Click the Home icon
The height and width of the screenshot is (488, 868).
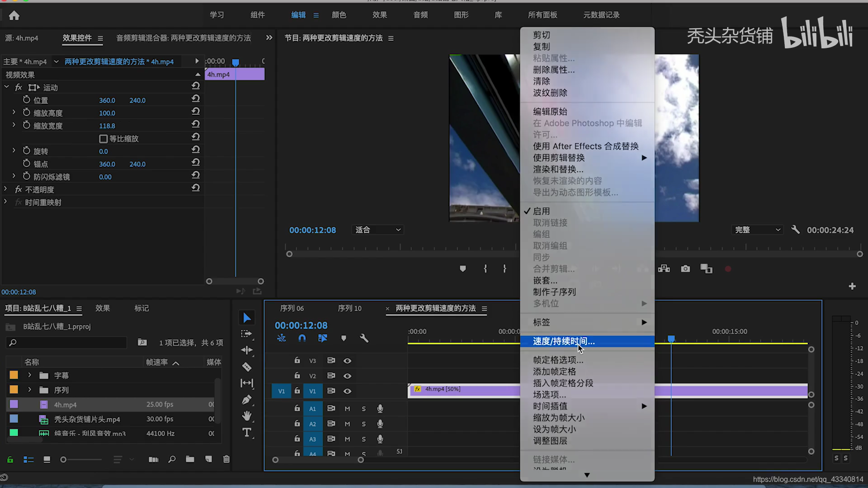coord(14,16)
